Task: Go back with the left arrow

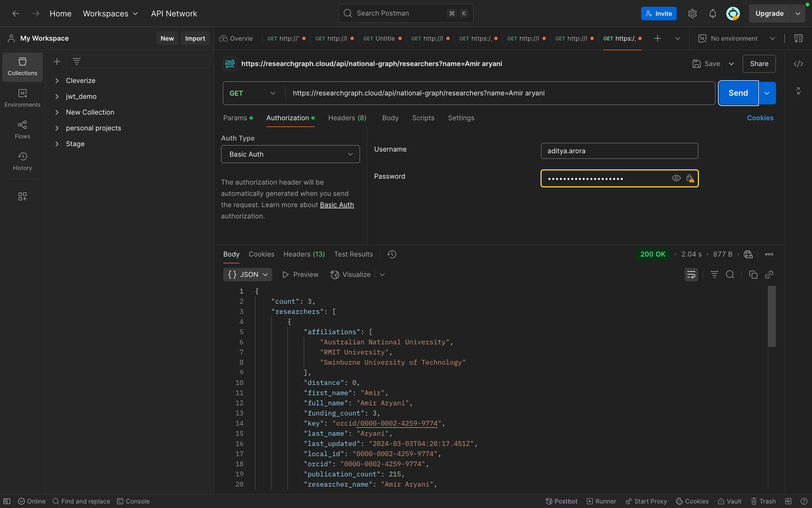Action: [16, 13]
